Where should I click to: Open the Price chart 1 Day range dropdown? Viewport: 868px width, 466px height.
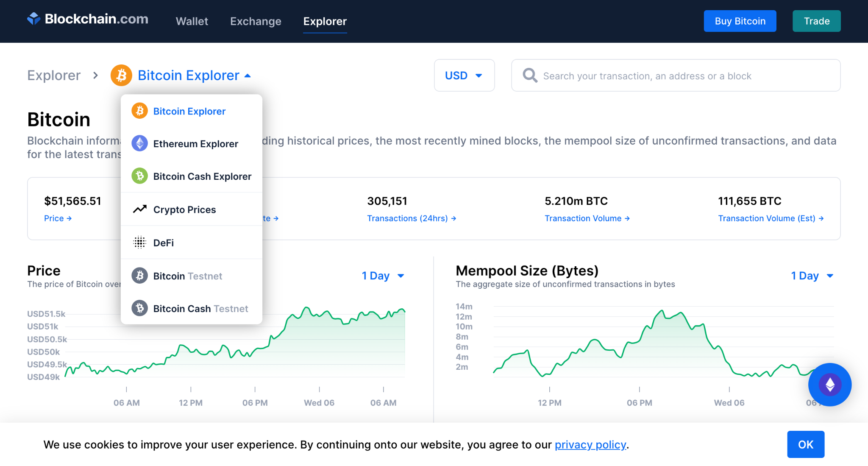point(383,276)
